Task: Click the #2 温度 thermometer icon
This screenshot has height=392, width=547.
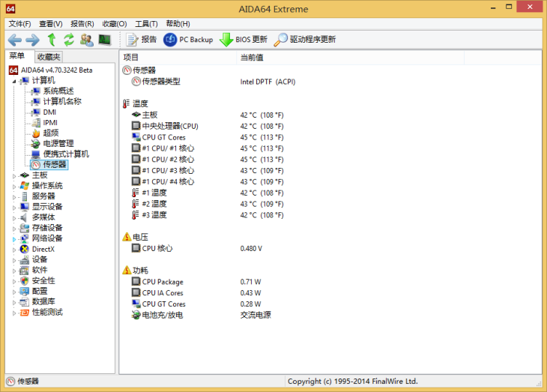Action: 136,204
